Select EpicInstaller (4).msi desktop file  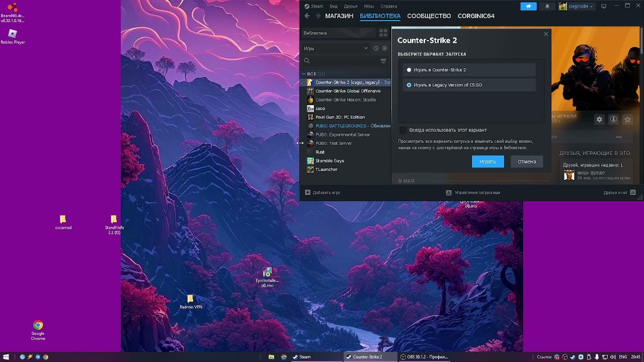point(267,278)
